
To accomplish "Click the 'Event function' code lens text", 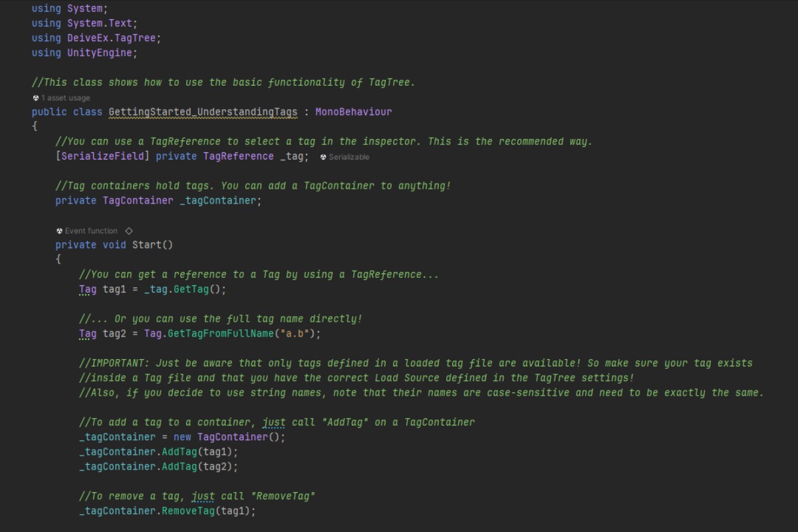I will coord(91,231).
